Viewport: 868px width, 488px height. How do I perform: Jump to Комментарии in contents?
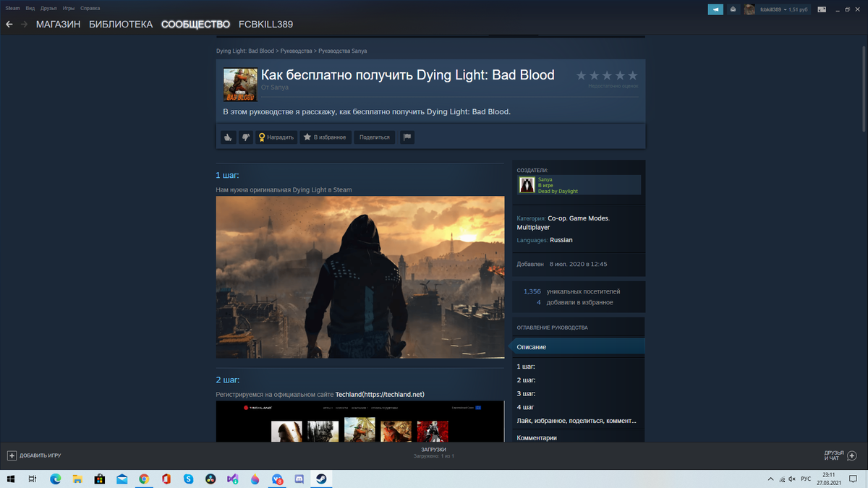(x=537, y=438)
